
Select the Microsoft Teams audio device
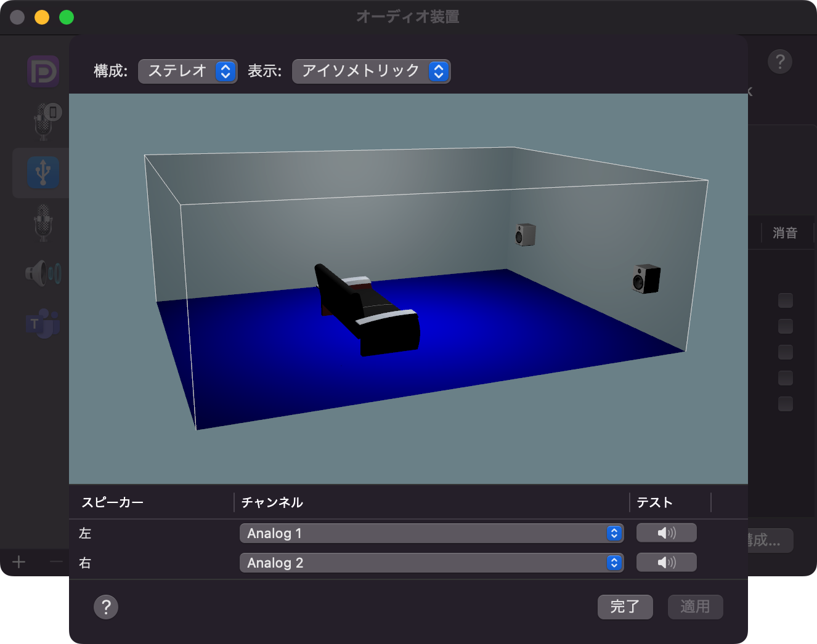[43, 323]
